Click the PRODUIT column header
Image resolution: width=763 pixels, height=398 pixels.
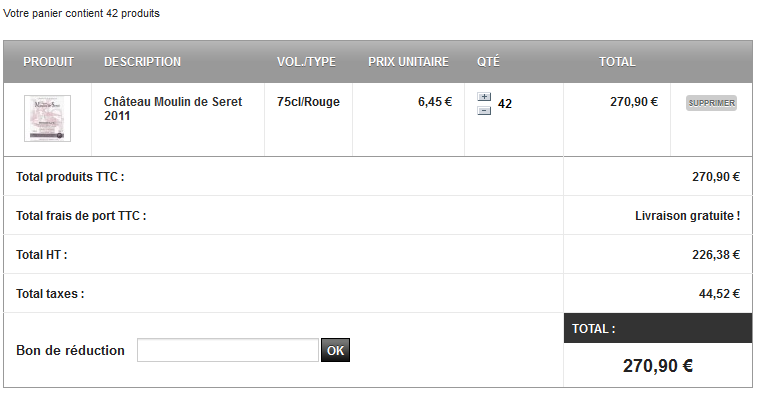[x=49, y=62]
